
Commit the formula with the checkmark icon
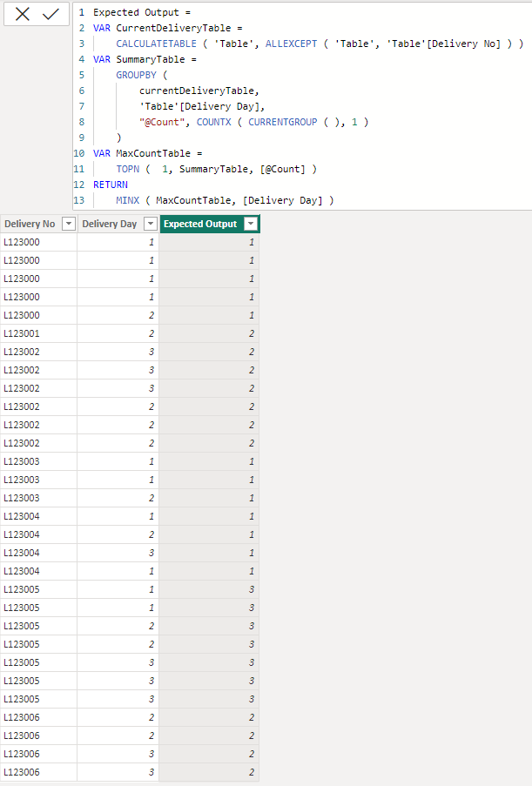(51, 14)
